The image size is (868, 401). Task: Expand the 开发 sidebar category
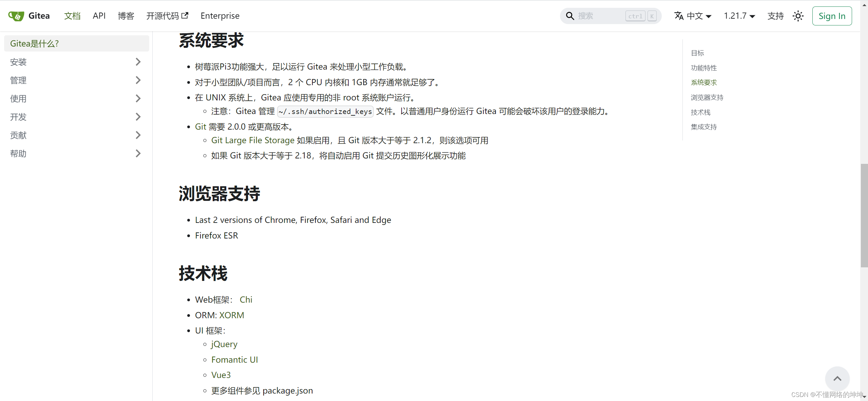point(138,117)
